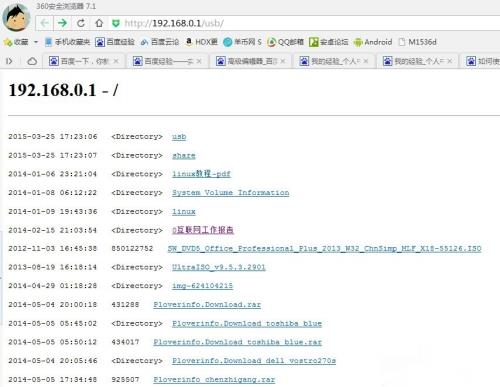Image resolution: width=500 pixels, height=387 pixels.
Task: Open the M1536d bookmark
Action: (x=418, y=42)
